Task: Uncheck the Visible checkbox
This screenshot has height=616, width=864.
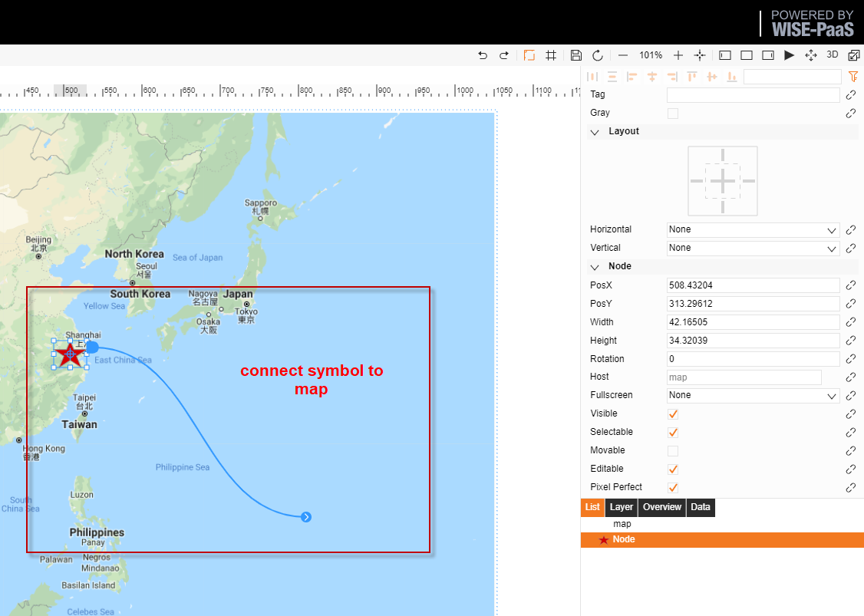Action: pyautogui.click(x=673, y=413)
